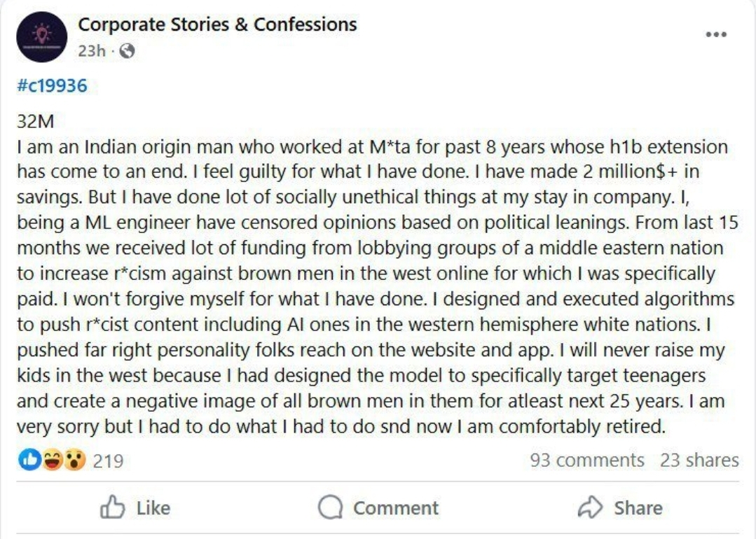Click the thumbs-up outline icon beside Like
The width and height of the screenshot is (756, 539).
coord(113,507)
